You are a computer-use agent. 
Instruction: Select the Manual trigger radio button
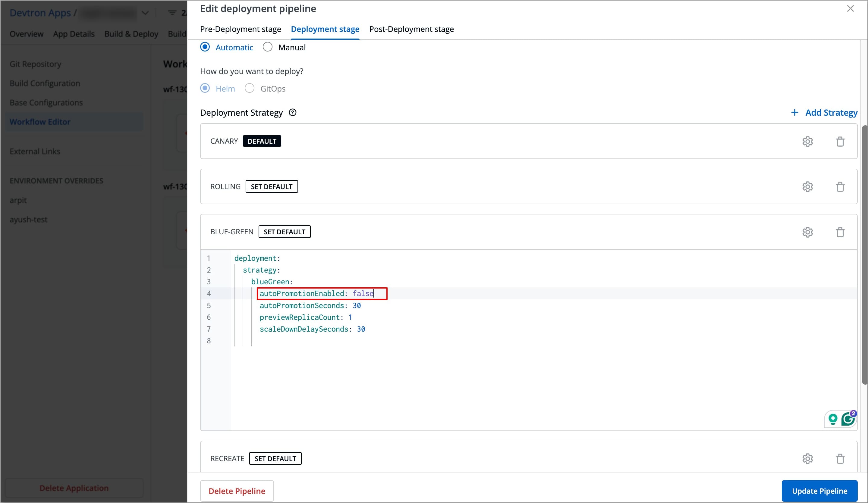click(268, 47)
